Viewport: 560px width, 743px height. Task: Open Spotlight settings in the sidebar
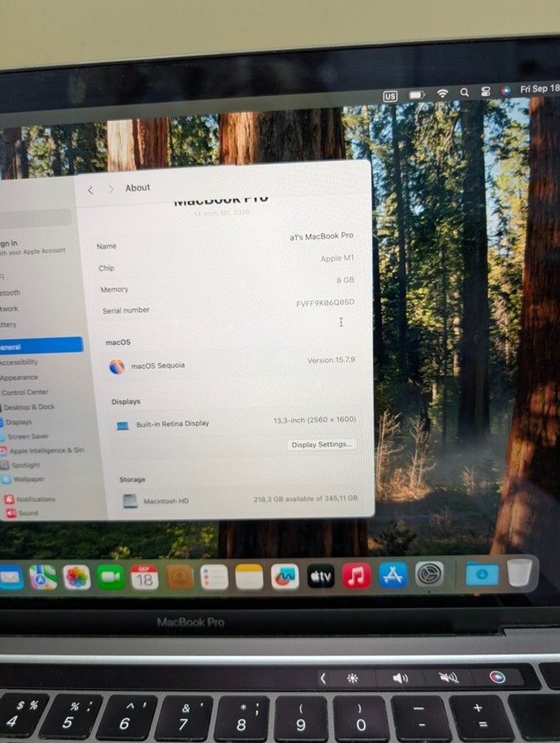(x=26, y=465)
